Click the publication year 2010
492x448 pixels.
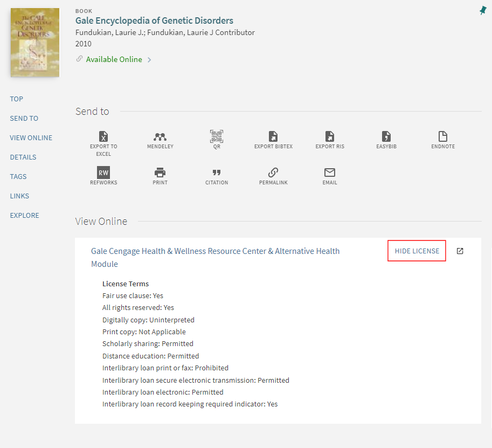pos(83,44)
